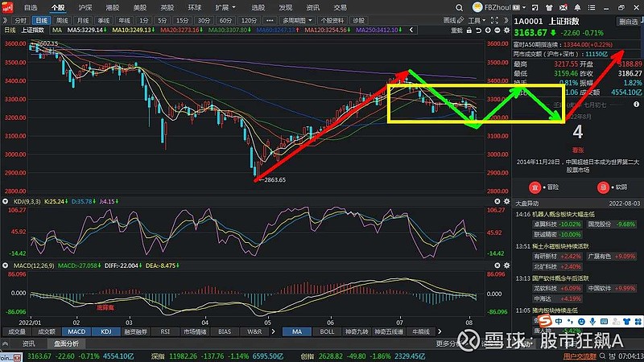
Task: Switch to 沪深 market tab
Action: pyautogui.click(x=85, y=7)
